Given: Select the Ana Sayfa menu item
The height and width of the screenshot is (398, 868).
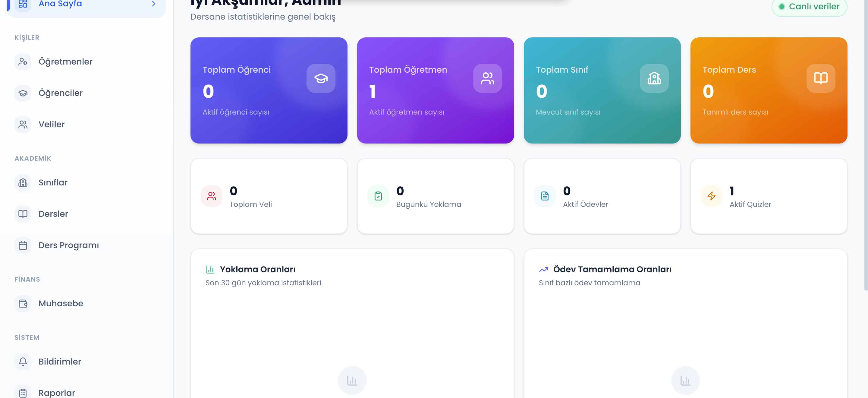Looking at the screenshot, I should [x=86, y=5].
